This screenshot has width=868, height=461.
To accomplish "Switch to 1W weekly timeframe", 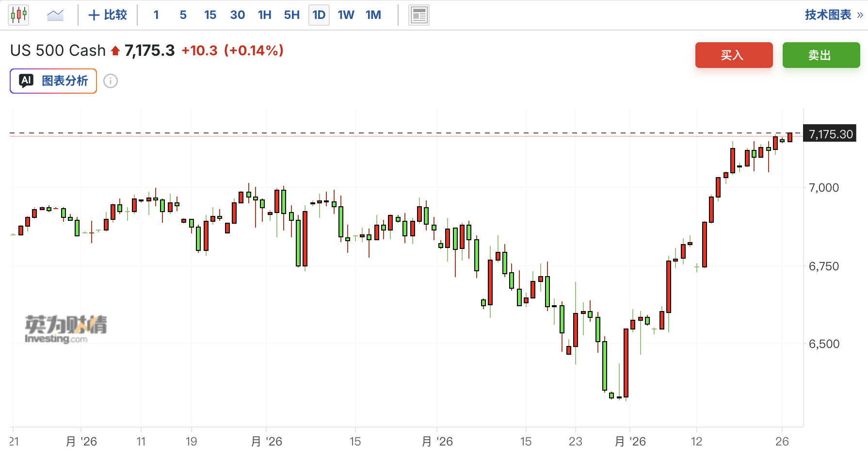I will 346,15.
